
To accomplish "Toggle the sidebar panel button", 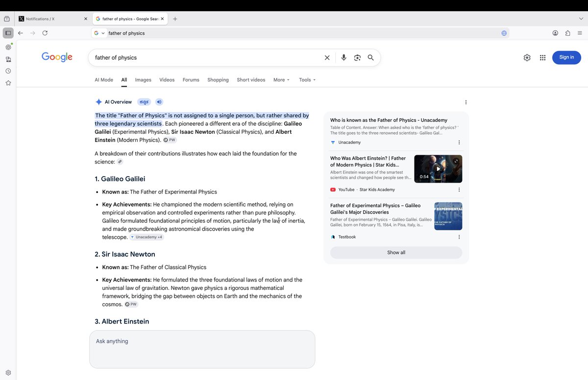I will pos(8,33).
